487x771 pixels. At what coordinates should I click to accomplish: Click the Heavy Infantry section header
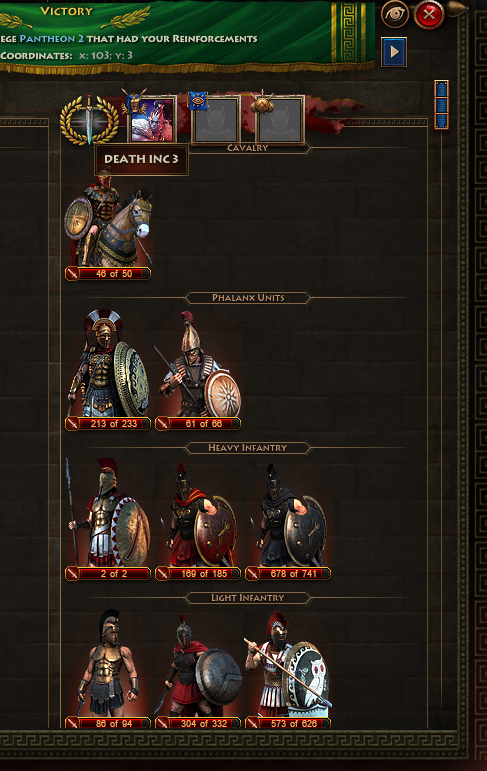pyautogui.click(x=247, y=447)
